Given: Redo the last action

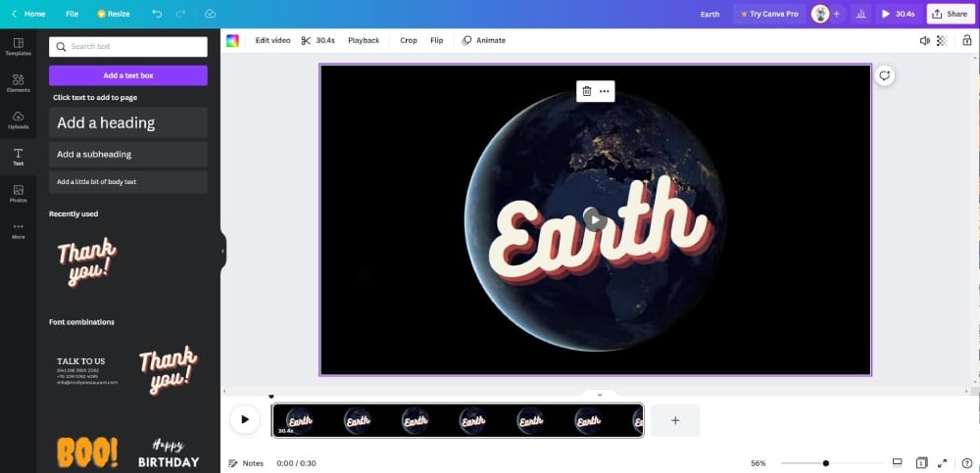Looking at the screenshot, I should tap(180, 14).
